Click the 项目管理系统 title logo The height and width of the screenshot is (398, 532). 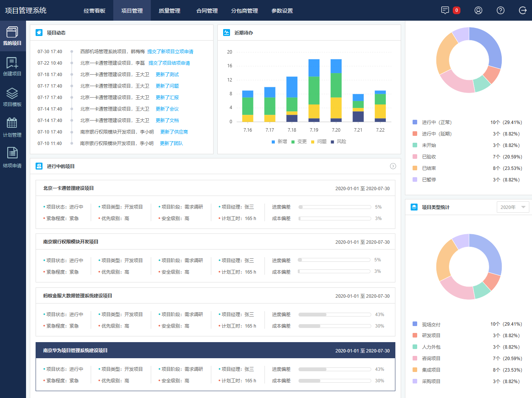26,10
